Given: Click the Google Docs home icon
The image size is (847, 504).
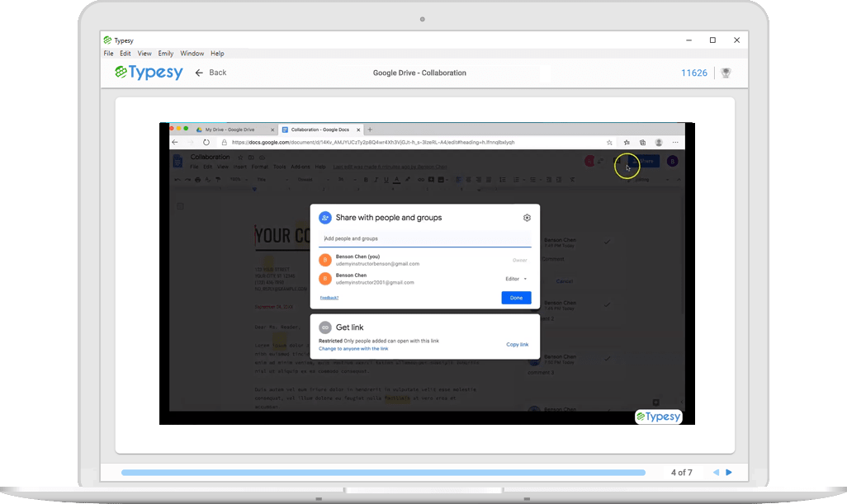Looking at the screenshot, I should point(177,161).
